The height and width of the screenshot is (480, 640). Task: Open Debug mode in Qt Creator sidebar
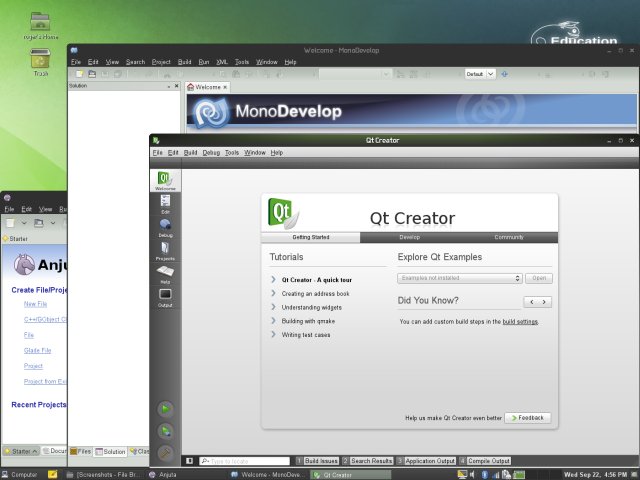(x=165, y=227)
